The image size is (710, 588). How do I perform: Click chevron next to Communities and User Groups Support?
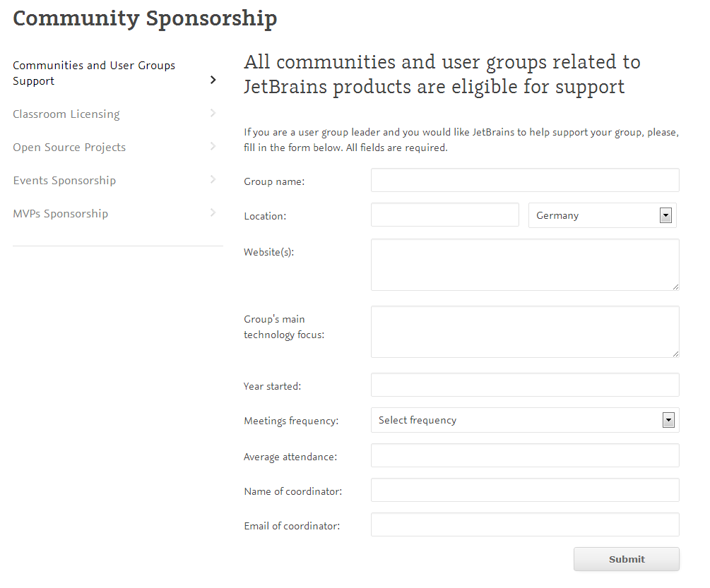pyautogui.click(x=213, y=80)
